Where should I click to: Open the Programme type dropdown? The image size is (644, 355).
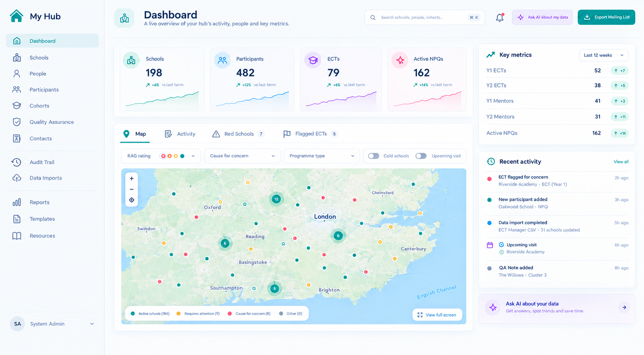click(x=322, y=156)
